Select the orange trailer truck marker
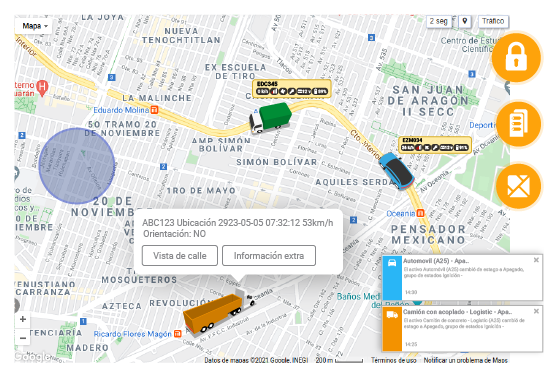The height and width of the screenshot is (382, 544). pos(219,312)
